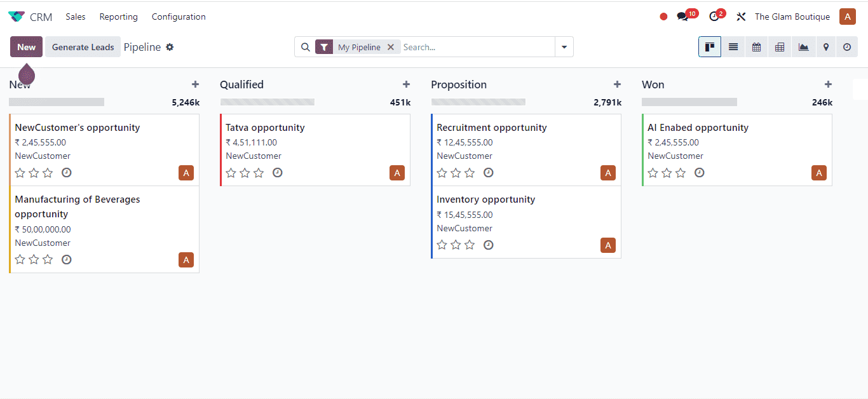This screenshot has height=399, width=868.
Task: Remove the My Pipeline filter
Action: pyautogui.click(x=391, y=46)
